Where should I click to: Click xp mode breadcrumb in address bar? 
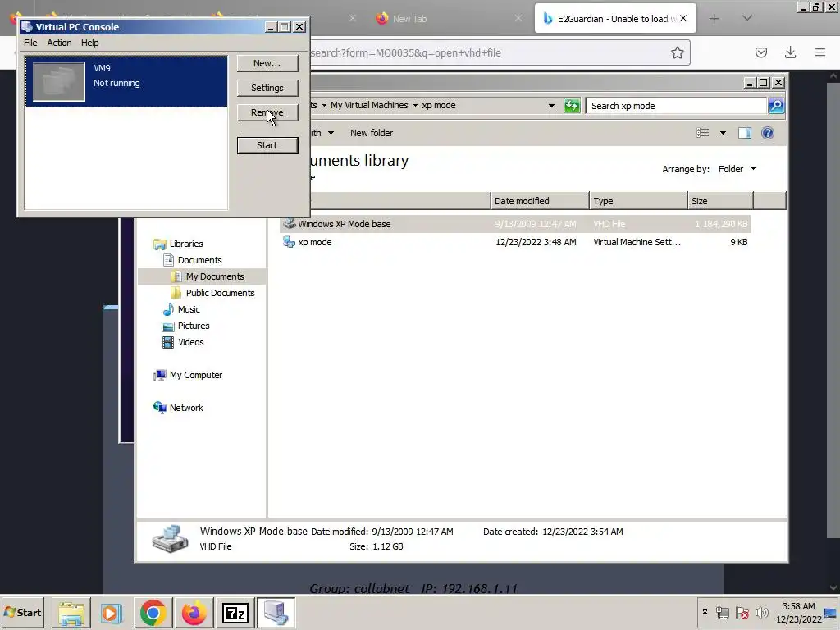click(x=439, y=106)
